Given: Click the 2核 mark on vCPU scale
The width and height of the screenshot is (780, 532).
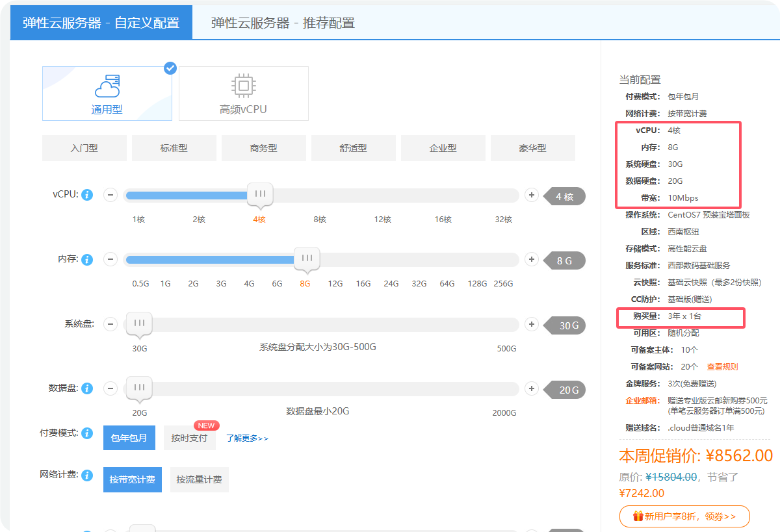Looking at the screenshot, I should pyautogui.click(x=199, y=220).
